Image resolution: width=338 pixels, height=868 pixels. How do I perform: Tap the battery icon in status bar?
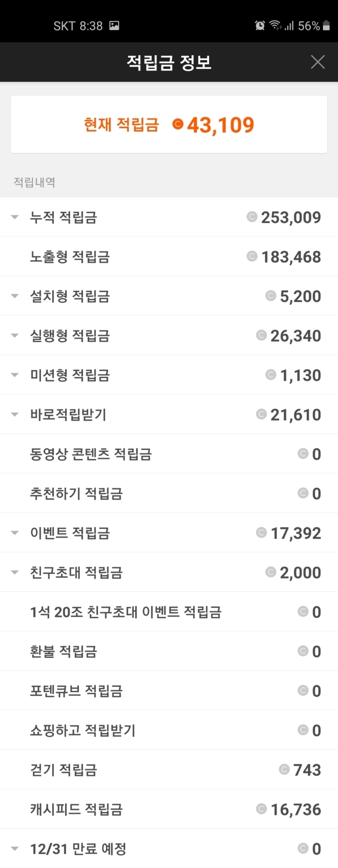click(326, 26)
